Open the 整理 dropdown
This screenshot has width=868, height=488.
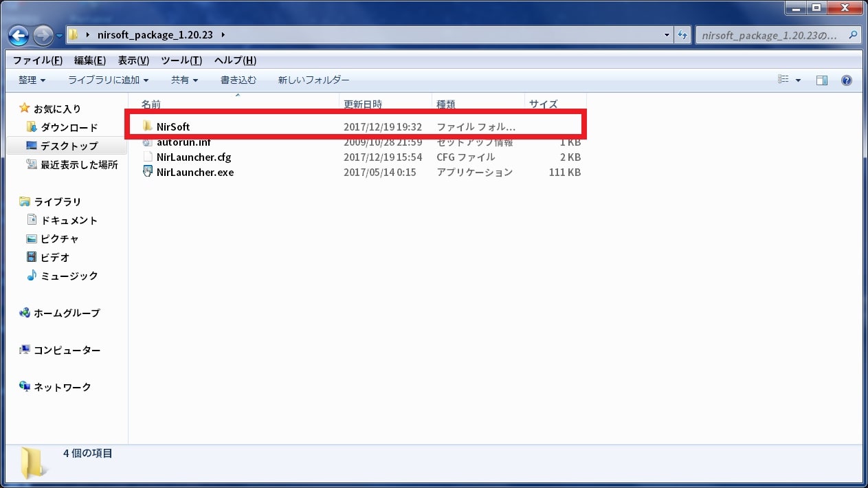click(32, 80)
